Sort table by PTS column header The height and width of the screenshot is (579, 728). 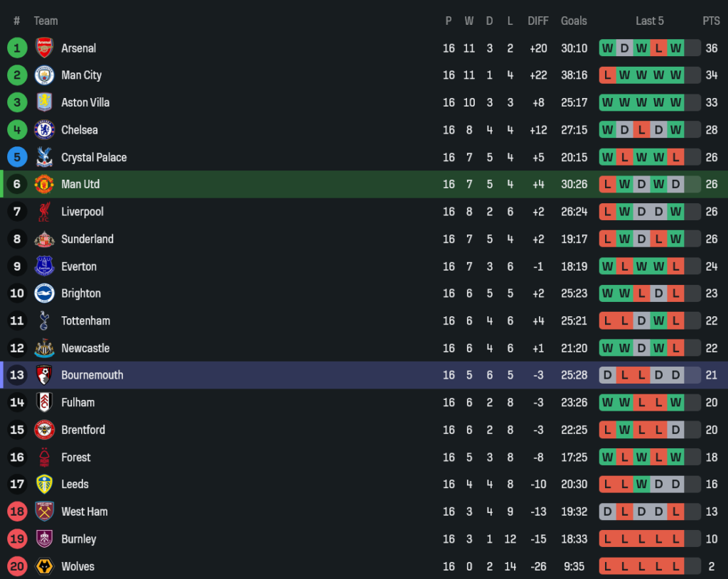tap(711, 21)
